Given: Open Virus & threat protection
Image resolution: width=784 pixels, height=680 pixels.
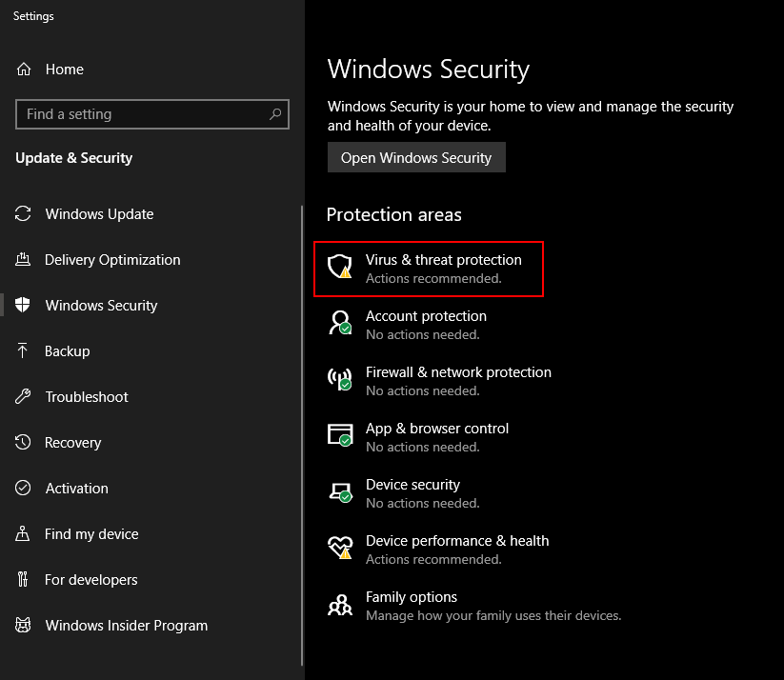Looking at the screenshot, I should 429,269.
